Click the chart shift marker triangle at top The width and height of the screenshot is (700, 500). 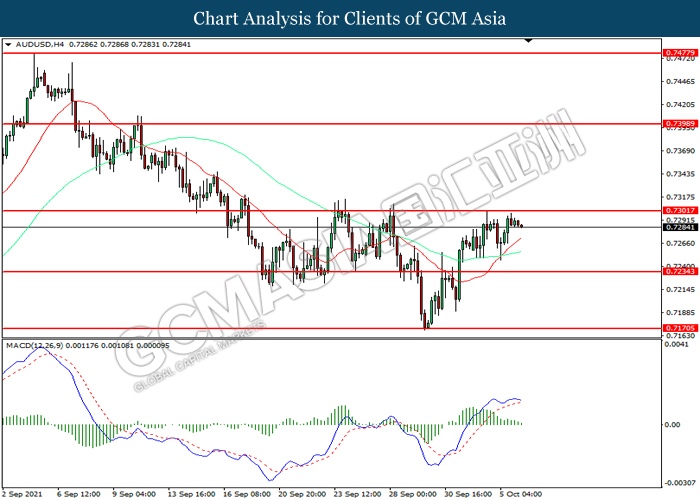528,41
